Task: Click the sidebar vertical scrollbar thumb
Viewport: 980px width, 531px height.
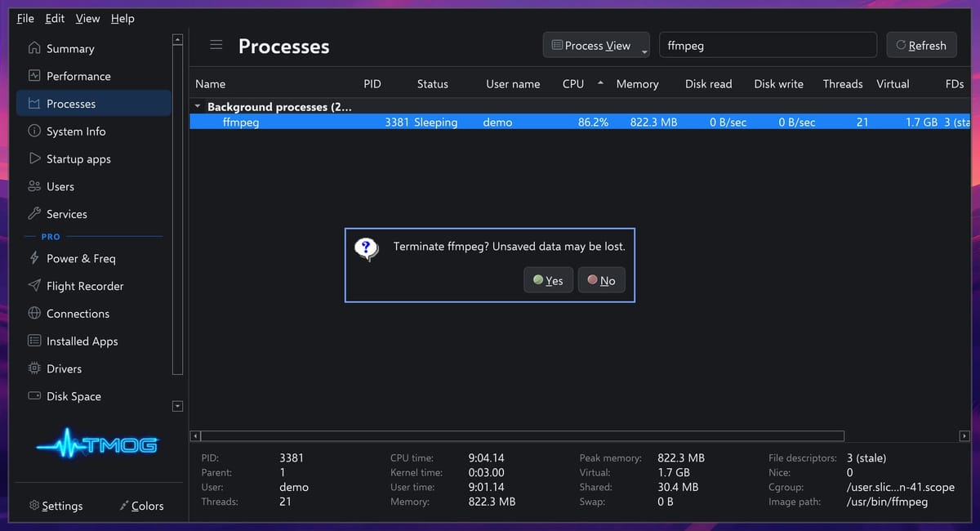Action: (x=178, y=210)
